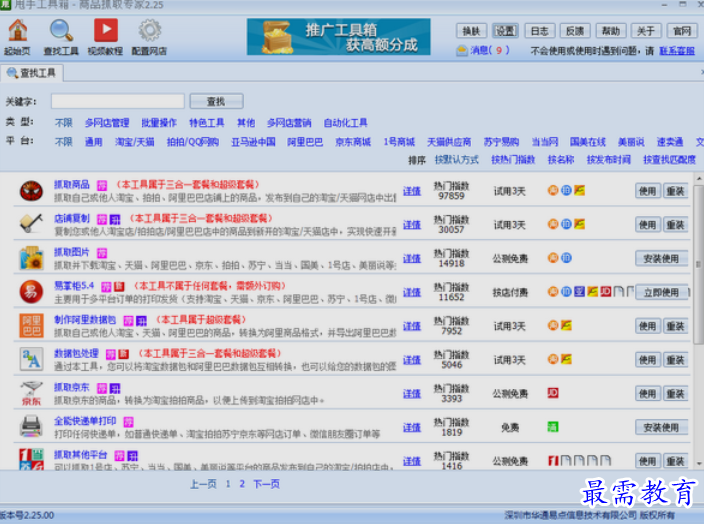This screenshot has width=704, height=524.
Task: Filter platform by 苏宁易购
Action: coord(501,142)
